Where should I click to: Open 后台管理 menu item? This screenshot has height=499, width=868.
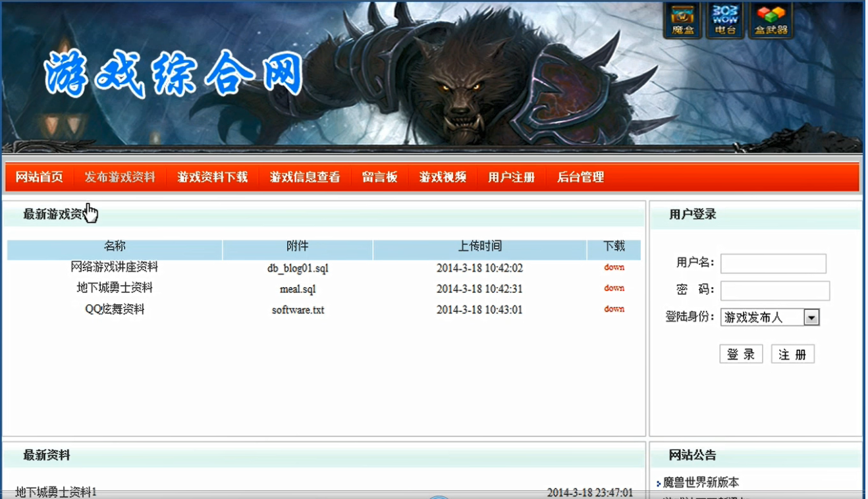[x=581, y=177]
